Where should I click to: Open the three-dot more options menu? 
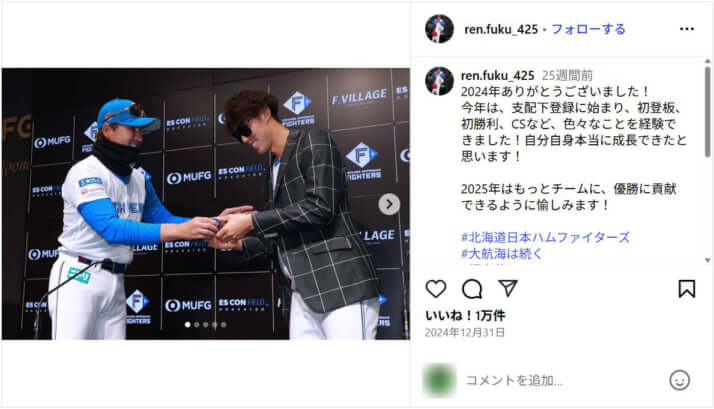coord(687,29)
